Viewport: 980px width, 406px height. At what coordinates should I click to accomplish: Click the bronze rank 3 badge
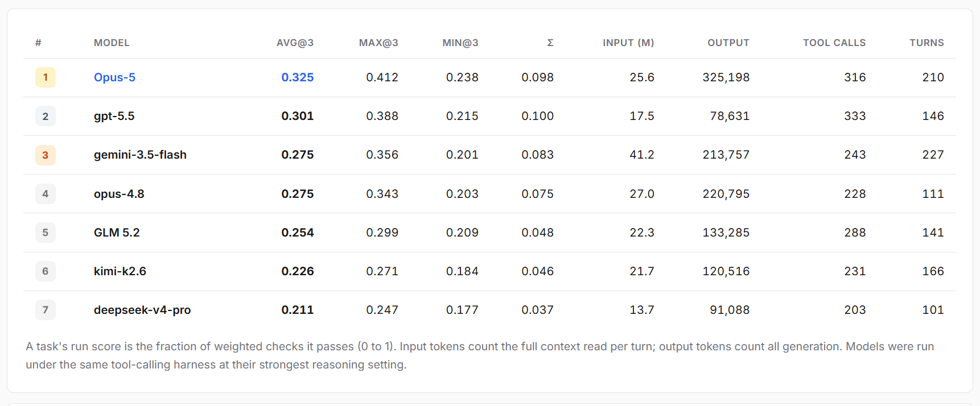point(46,155)
